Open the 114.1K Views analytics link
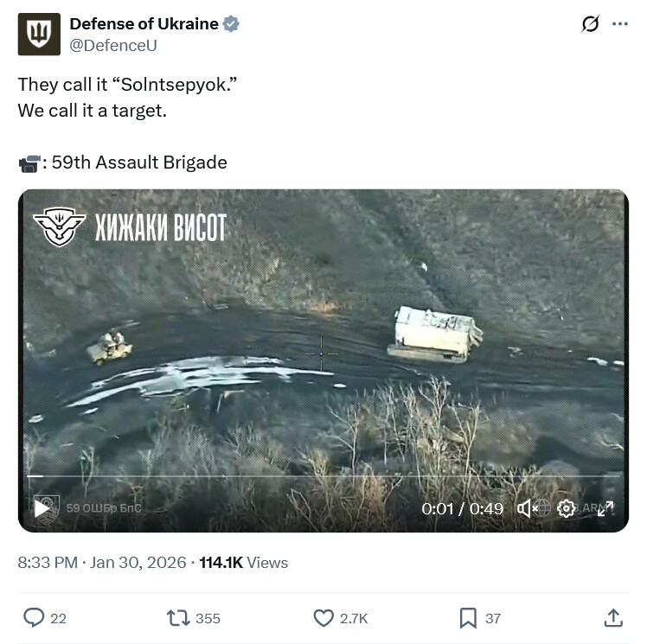 point(243,563)
